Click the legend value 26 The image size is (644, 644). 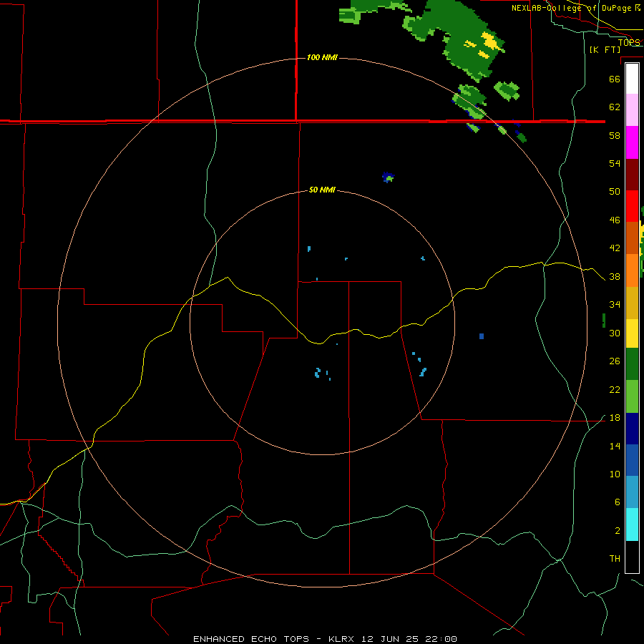(615, 361)
